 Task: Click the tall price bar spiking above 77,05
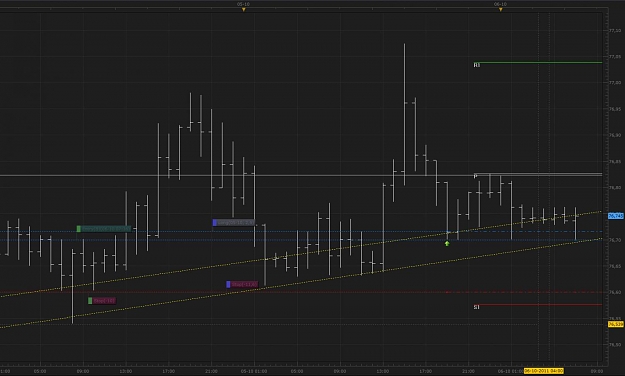click(x=405, y=114)
